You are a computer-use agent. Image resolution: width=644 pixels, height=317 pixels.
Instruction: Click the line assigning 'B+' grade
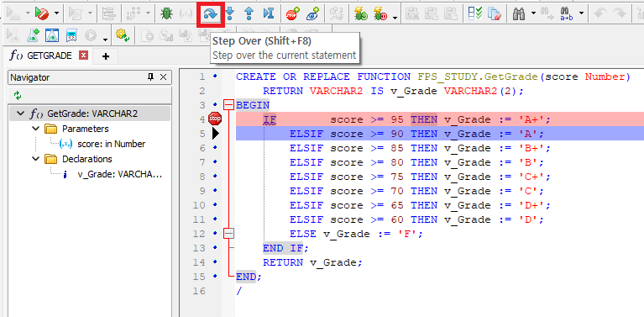click(420, 148)
